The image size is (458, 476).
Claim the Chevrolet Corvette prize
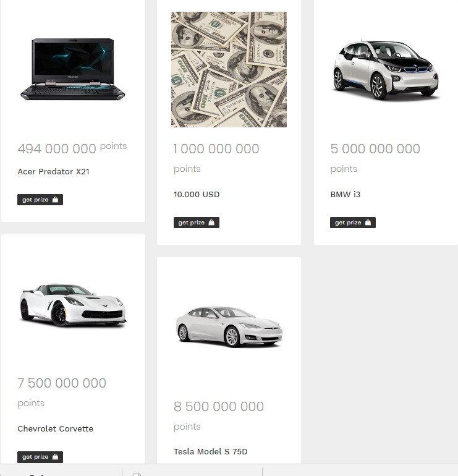[40, 457]
